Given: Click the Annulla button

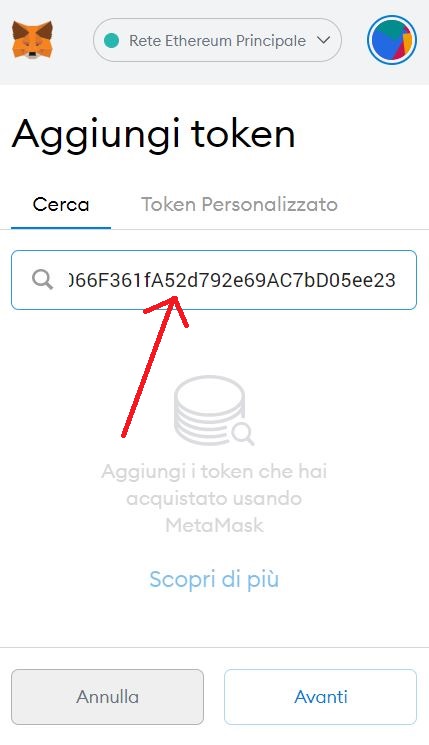Looking at the screenshot, I should click(107, 697).
